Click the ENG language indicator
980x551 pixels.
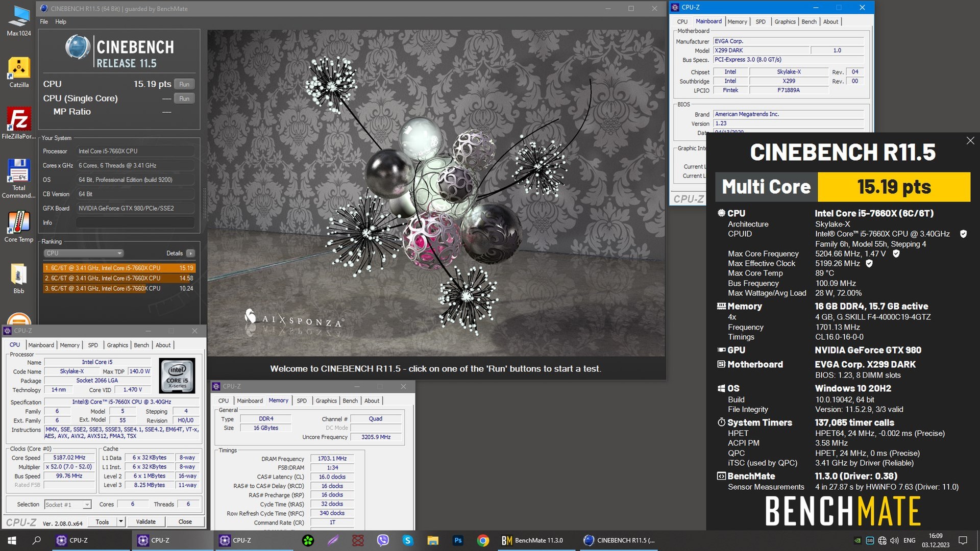click(910, 540)
